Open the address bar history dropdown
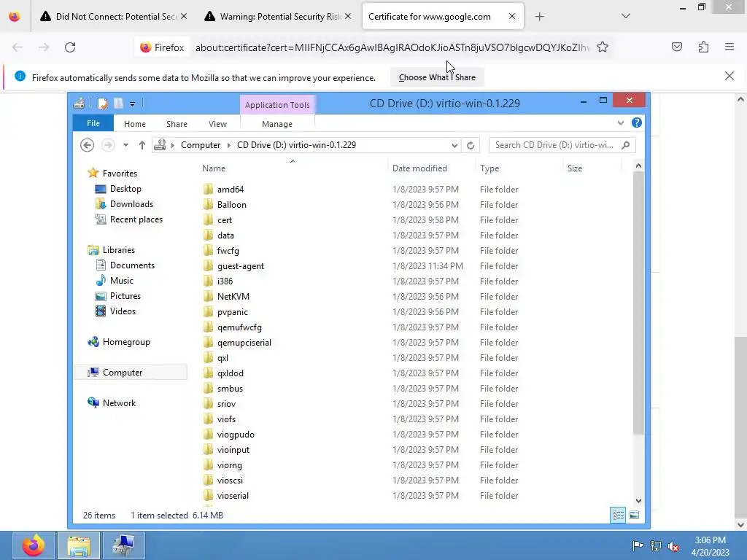This screenshot has width=747, height=560. (x=454, y=145)
